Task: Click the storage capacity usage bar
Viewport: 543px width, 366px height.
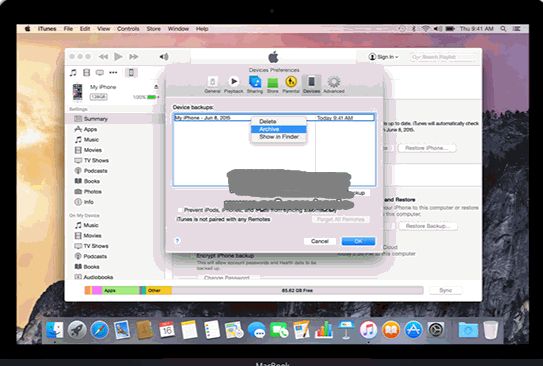Action: coord(254,291)
